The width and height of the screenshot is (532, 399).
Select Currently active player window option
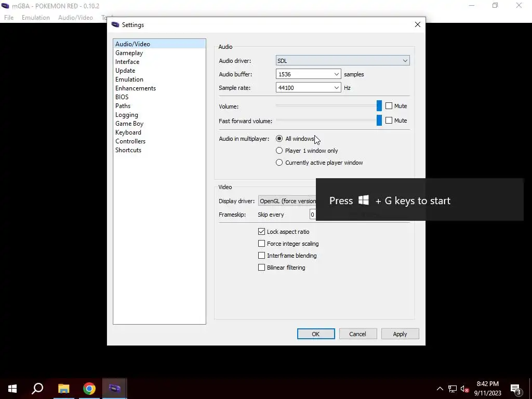tap(279, 163)
